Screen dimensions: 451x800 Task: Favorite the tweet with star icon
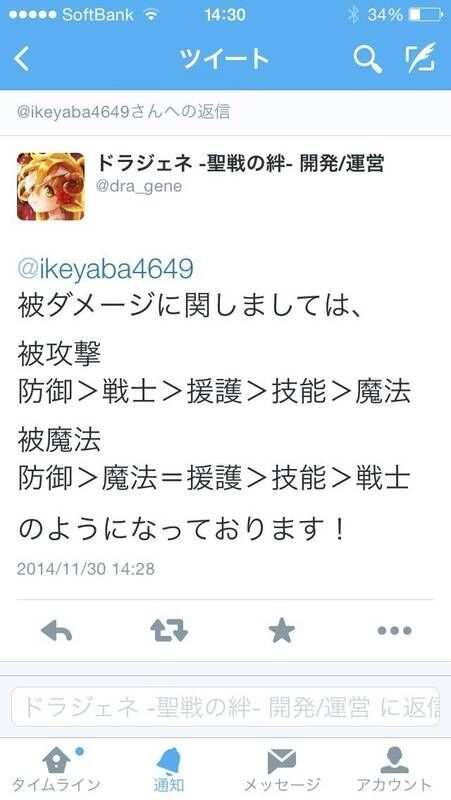pyautogui.click(x=282, y=631)
